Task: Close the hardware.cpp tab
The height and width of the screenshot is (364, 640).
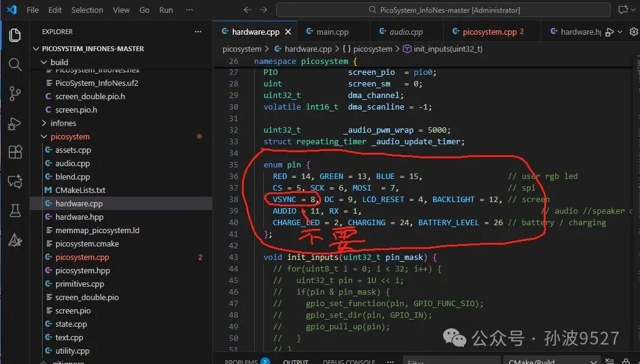Action: [288, 32]
